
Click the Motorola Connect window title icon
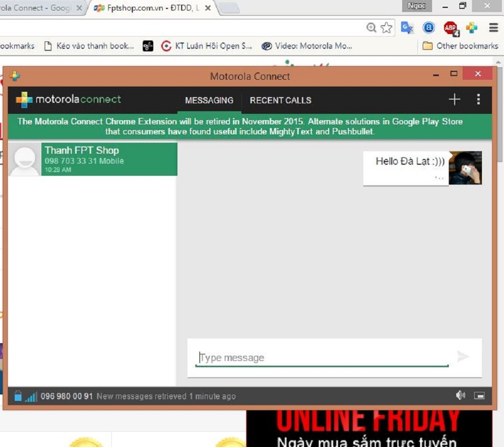(15, 76)
